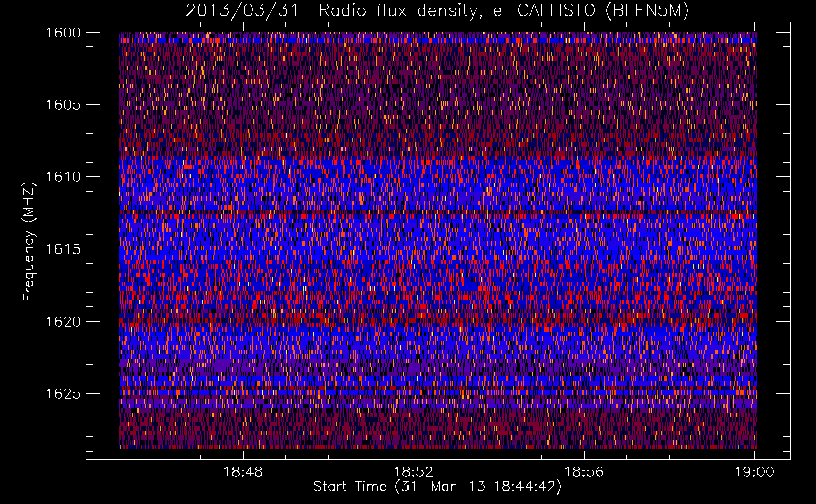
Task: Click the 18:48 time axis label
Action: [x=244, y=472]
